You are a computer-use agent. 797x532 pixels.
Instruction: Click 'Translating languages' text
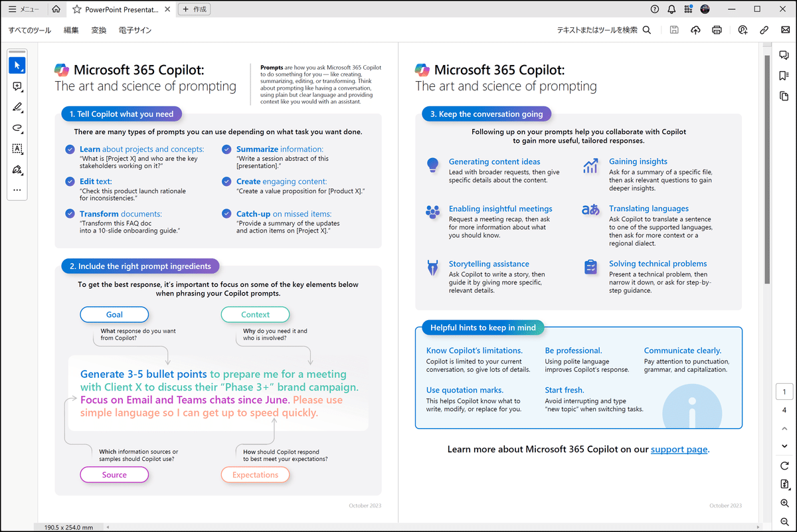click(x=649, y=209)
